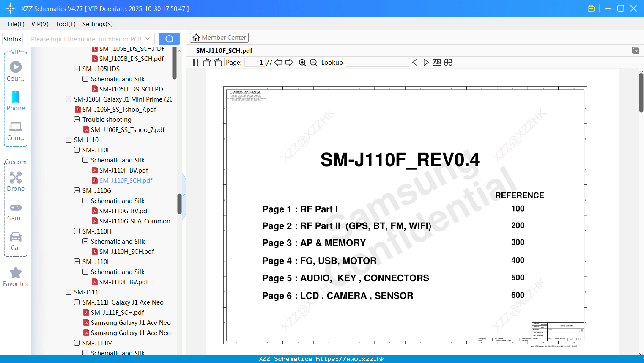
Task: Open model search dropdown arrow
Action: click(148, 39)
